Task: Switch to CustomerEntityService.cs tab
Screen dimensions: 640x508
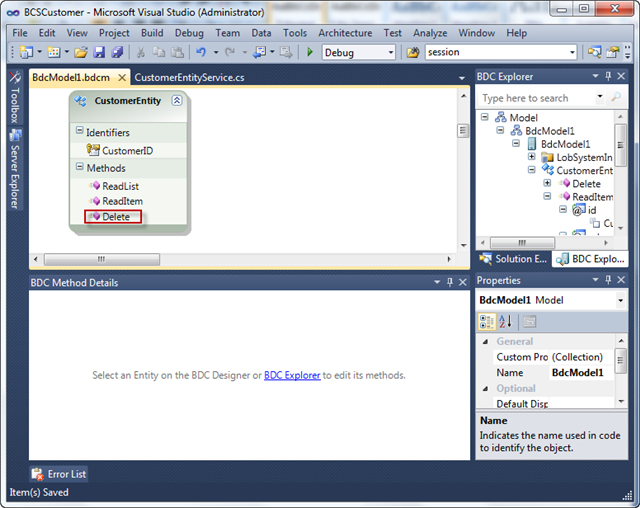Action: [189, 78]
